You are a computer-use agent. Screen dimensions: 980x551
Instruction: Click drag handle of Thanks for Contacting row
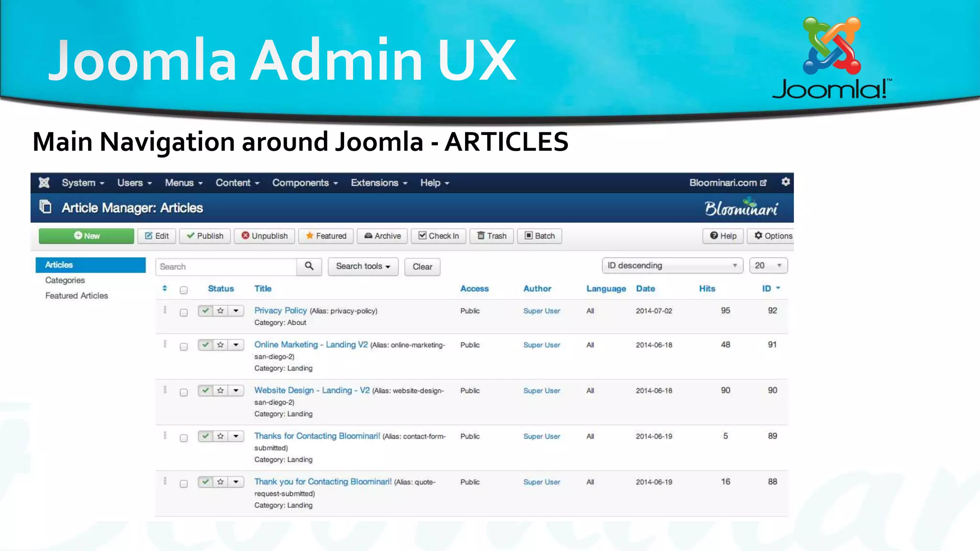165,435
